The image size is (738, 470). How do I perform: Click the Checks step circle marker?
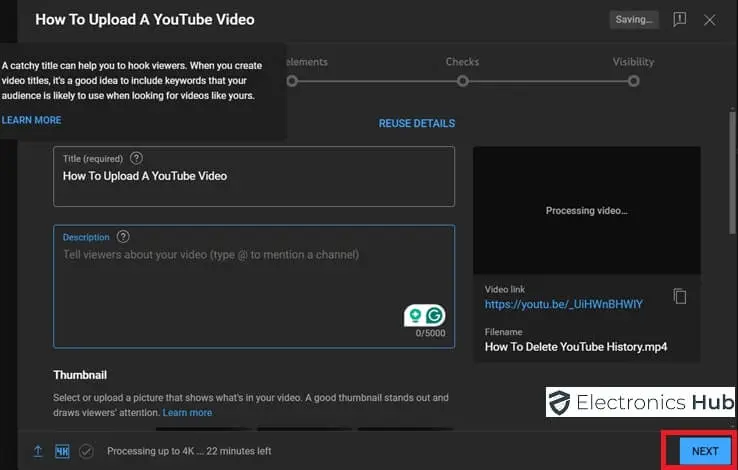pos(463,81)
